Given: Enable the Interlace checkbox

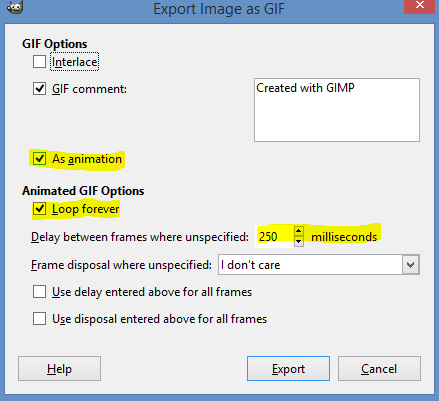Looking at the screenshot, I should tap(39, 62).
